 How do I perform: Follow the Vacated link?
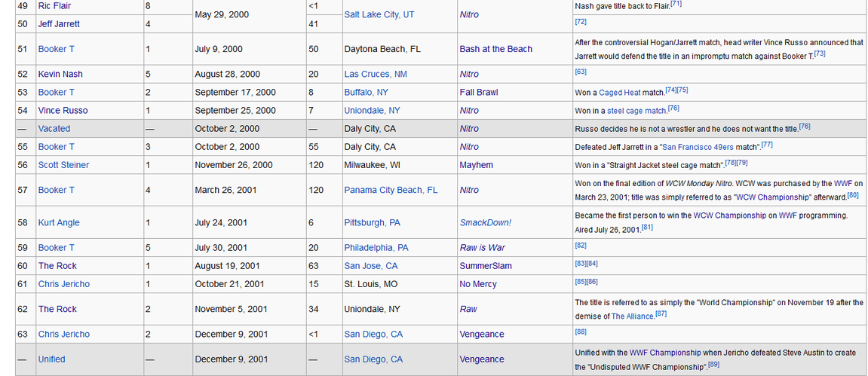point(54,129)
